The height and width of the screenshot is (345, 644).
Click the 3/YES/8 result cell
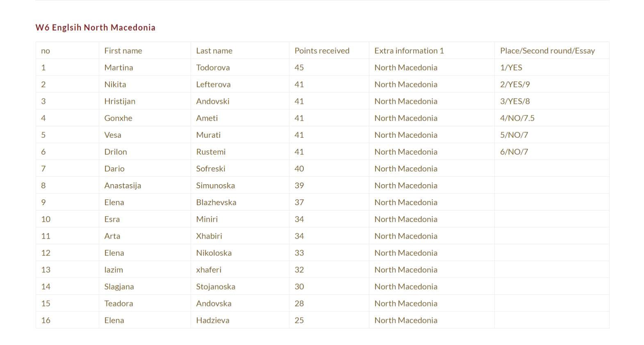(515, 101)
